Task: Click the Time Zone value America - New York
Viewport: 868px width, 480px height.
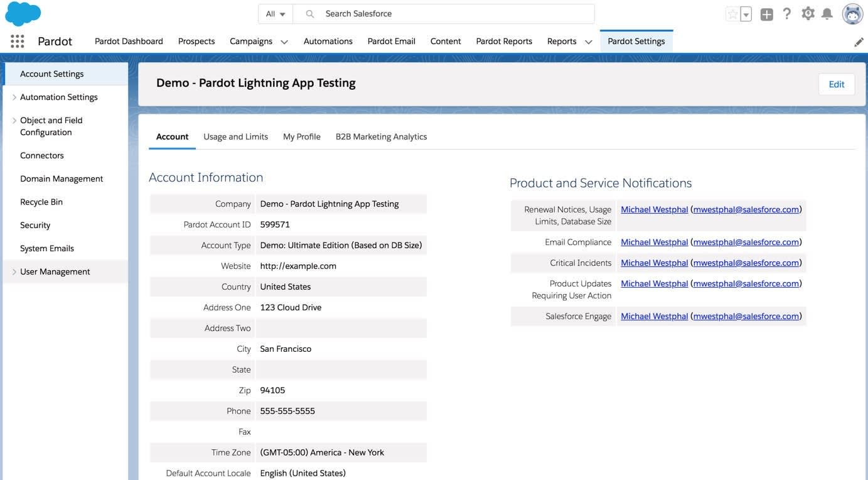Action: click(x=322, y=453)
